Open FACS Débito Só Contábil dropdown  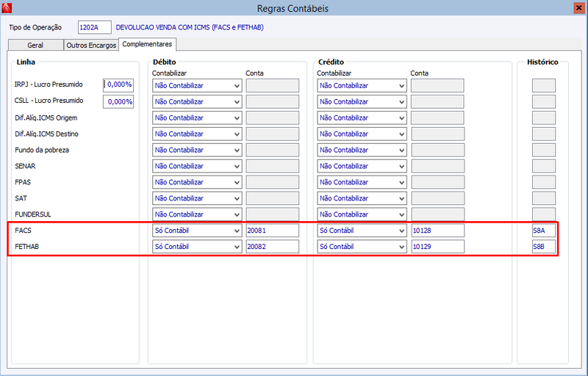point(197,231)
